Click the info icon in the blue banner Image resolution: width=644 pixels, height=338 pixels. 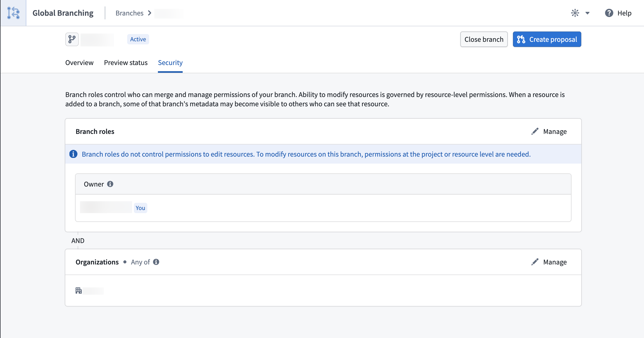[74, 154]
